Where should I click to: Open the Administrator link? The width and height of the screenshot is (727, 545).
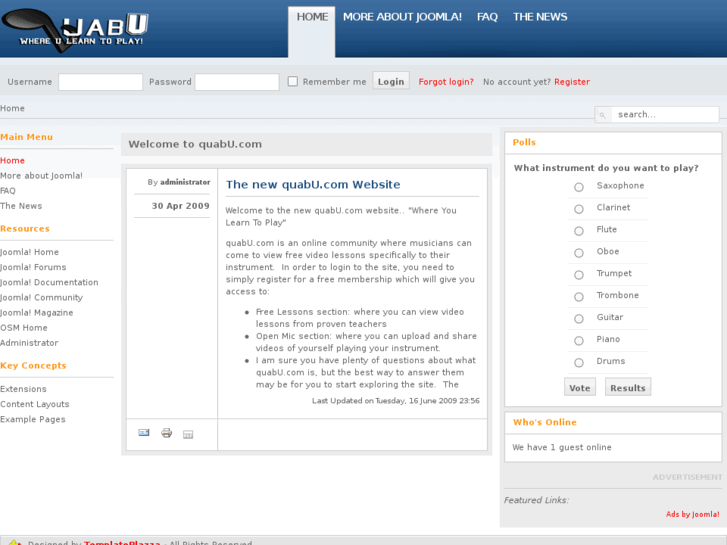coord(29,343)
